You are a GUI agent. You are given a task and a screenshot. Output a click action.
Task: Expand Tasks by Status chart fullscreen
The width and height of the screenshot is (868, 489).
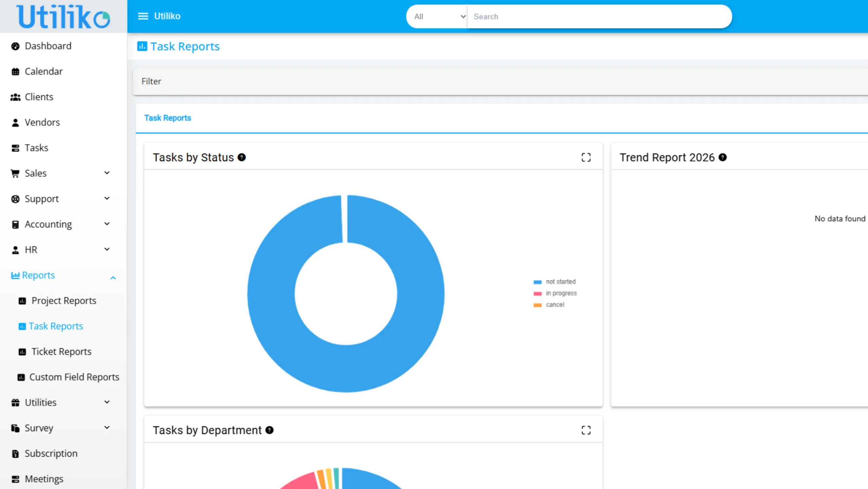(586, 157)
